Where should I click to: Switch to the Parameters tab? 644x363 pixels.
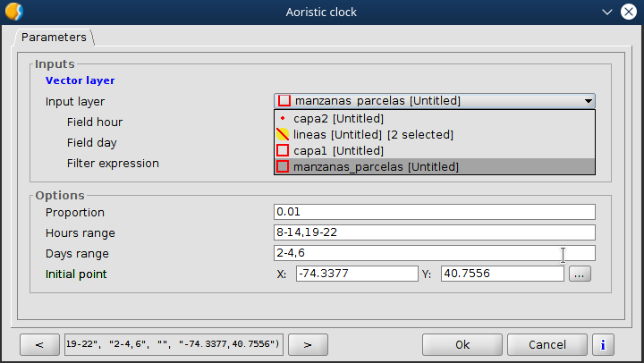[x=55, y=38]
